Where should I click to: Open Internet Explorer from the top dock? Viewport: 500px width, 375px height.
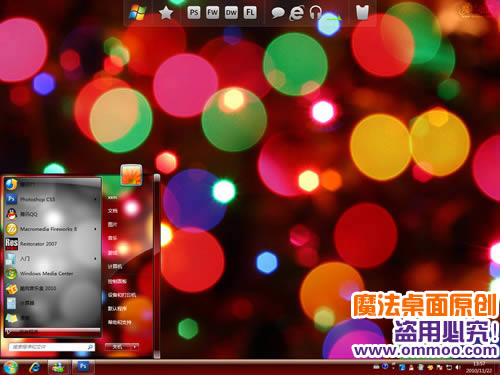(296, 13)
